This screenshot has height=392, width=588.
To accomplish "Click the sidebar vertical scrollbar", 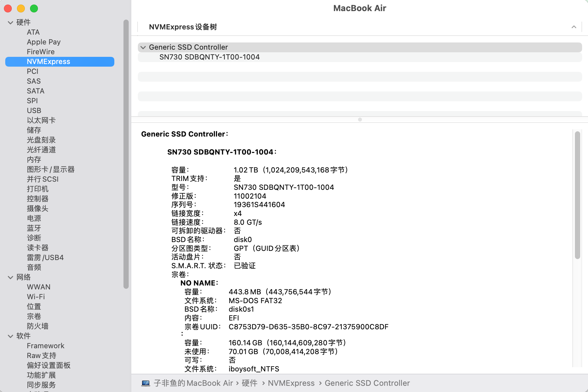I will point(126,154).
